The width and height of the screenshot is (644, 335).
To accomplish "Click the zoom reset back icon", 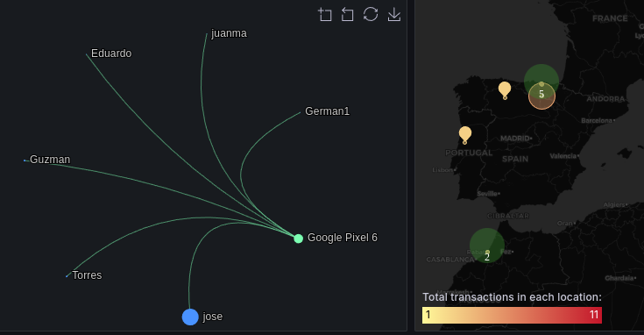I will click(x=348, y=14).
